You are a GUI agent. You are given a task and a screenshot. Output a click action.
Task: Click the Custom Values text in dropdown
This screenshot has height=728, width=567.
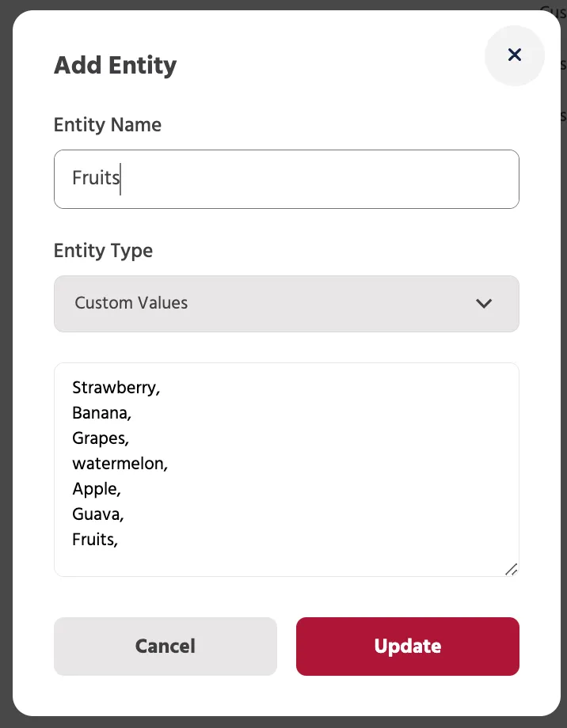131,303
